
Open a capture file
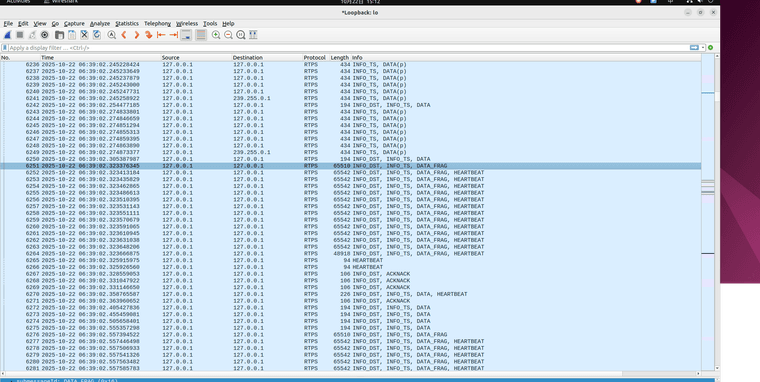59,35
